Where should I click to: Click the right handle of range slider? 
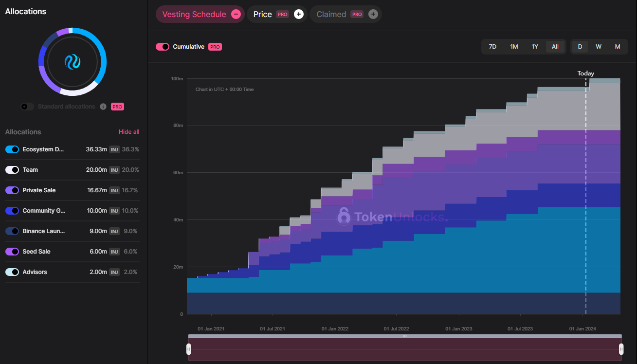(621, 349)
